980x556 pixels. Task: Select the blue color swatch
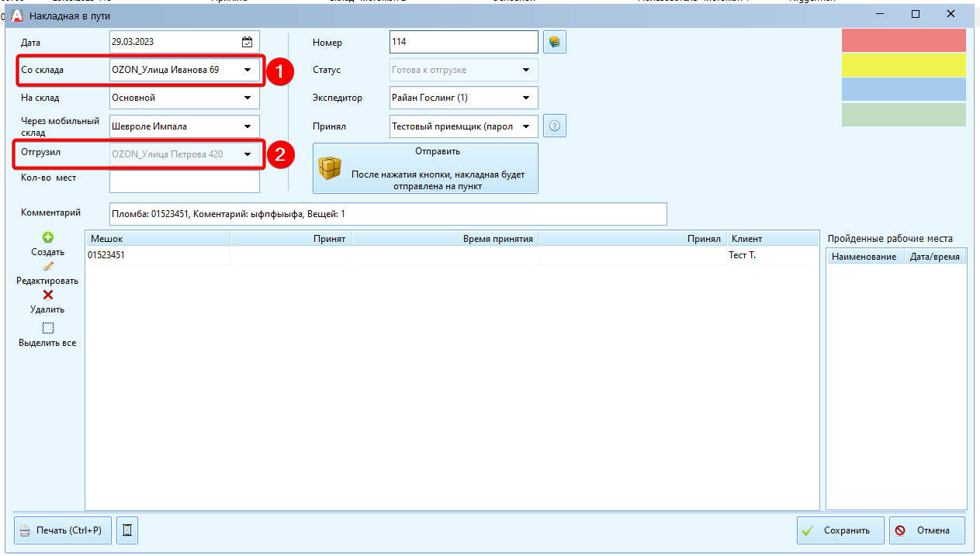(904, 90)
